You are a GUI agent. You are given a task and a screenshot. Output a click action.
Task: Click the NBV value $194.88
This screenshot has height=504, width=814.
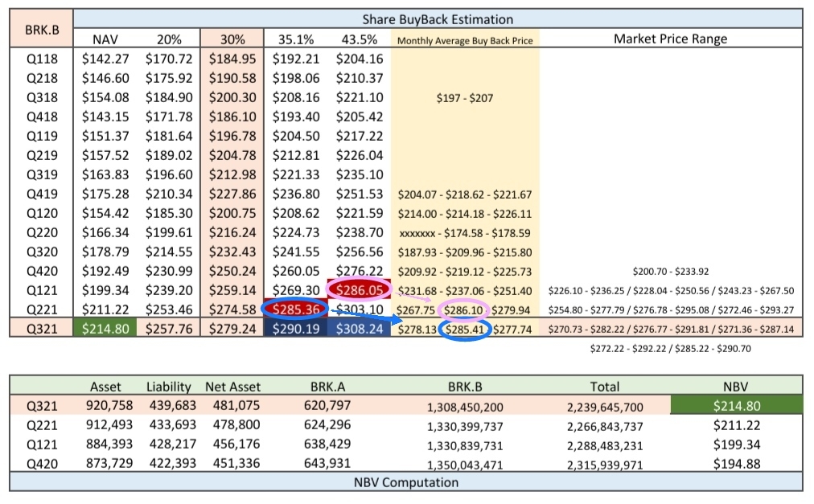point(737,464)
